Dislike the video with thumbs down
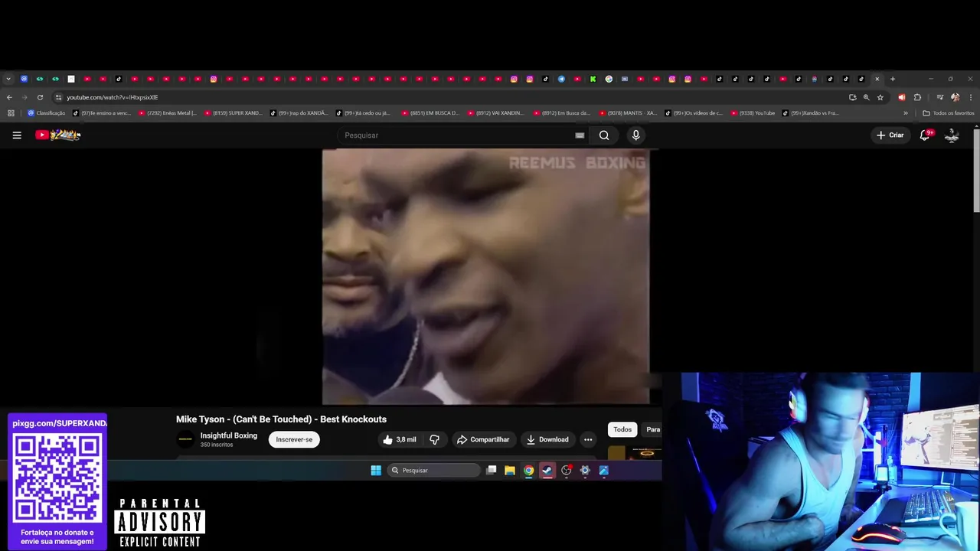The height and width of the screenshot is (551, 980). tap(434, 439)
